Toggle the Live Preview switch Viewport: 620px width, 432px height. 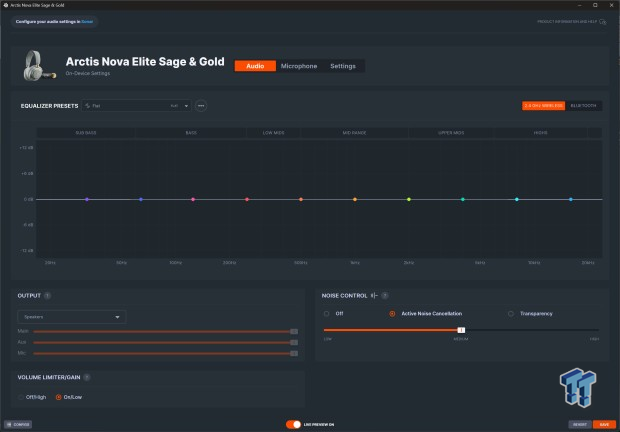pos(294,424)
